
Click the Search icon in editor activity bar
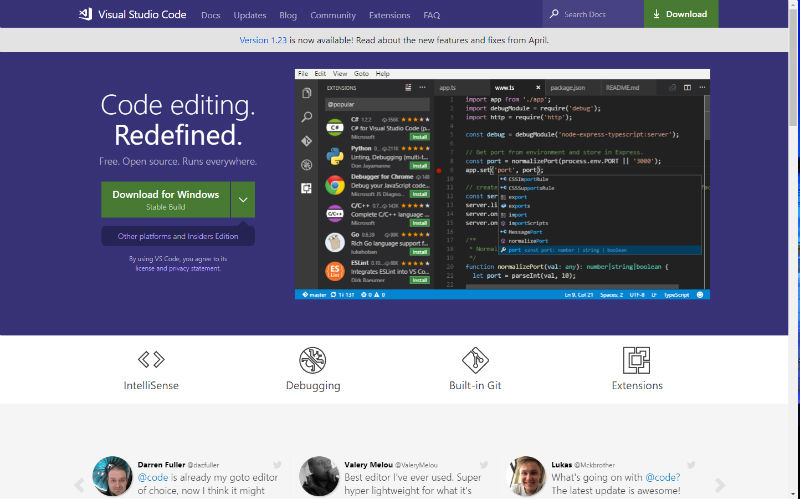307,117
